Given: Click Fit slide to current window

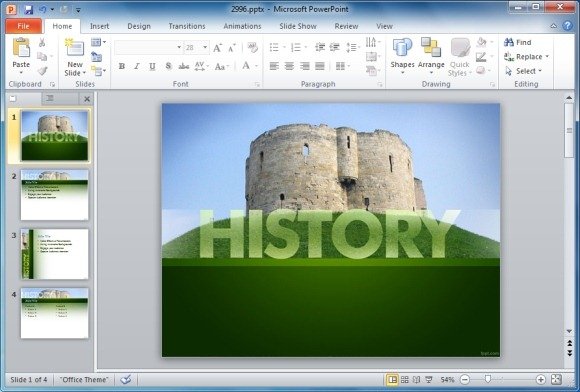Looking at the screenshot, I should [x=556, y=379].
